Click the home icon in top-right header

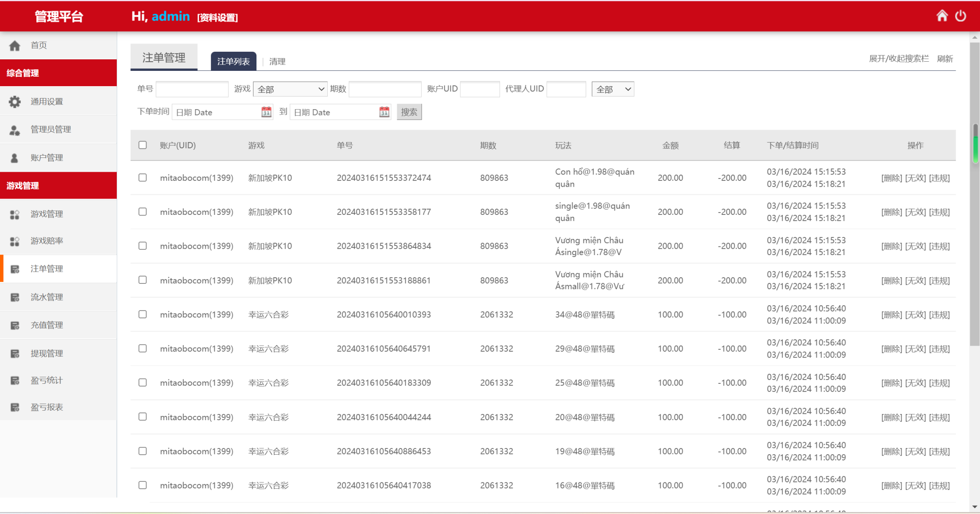tap(942, 16)
